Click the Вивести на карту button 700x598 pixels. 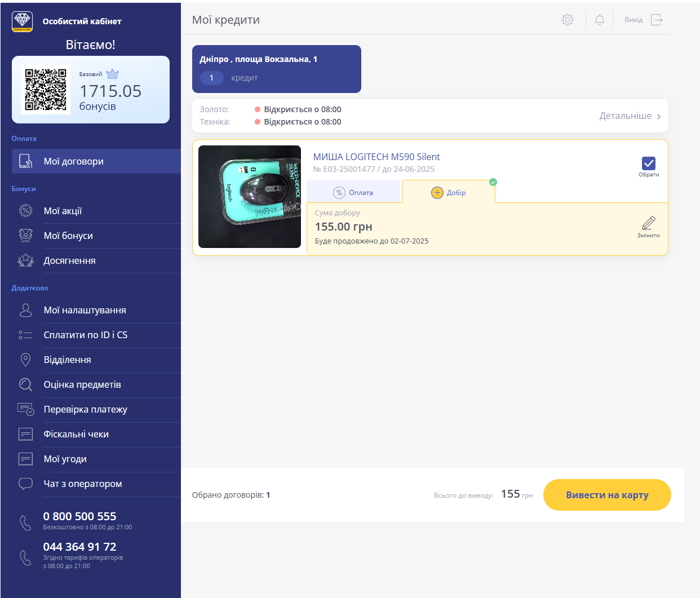606,495
